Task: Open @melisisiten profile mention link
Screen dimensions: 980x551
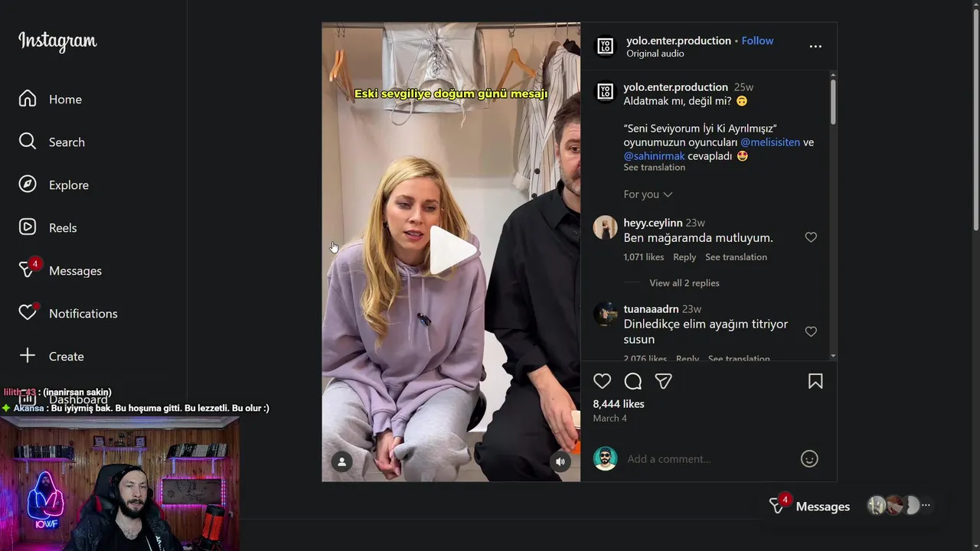Action: pyautogui.click(x=770, y=142)
